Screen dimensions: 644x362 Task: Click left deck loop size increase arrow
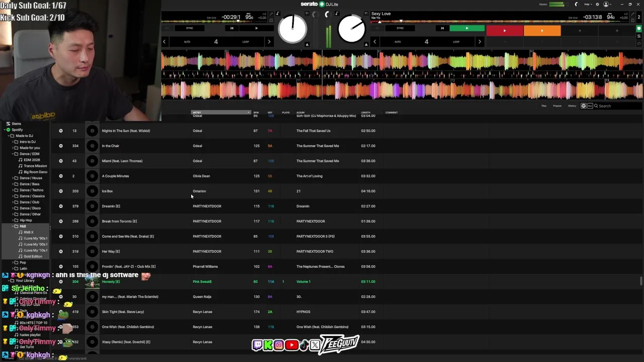[x=269, y=42]
